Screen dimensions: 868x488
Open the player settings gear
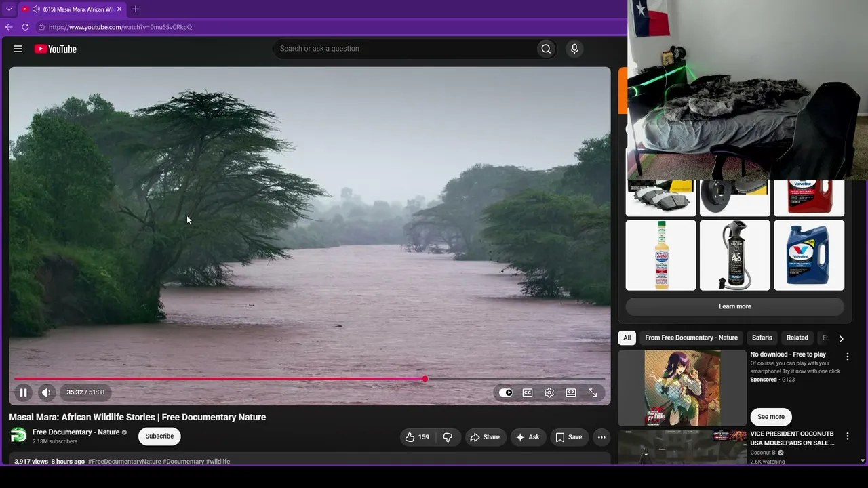pos(549,392)
